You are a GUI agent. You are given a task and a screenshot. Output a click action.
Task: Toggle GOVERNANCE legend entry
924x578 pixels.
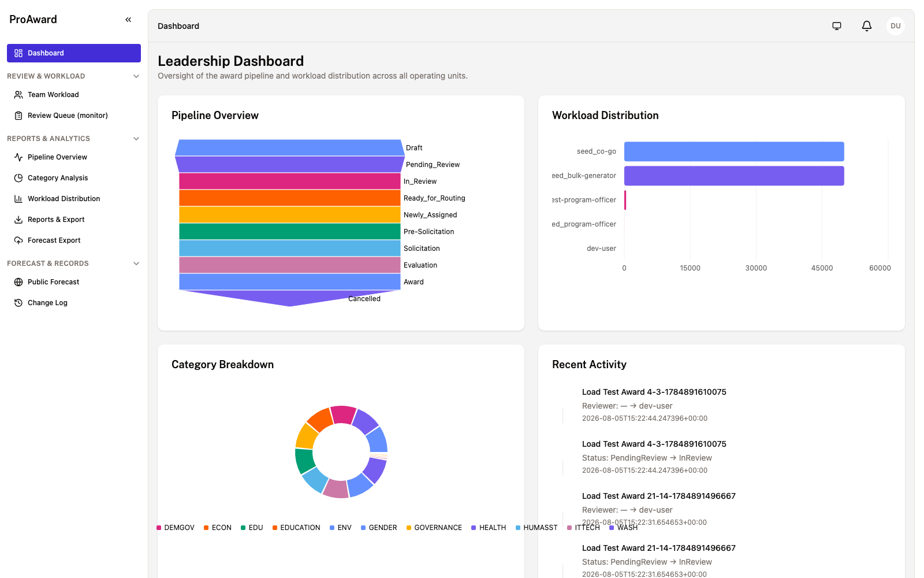tap(434, 528)
